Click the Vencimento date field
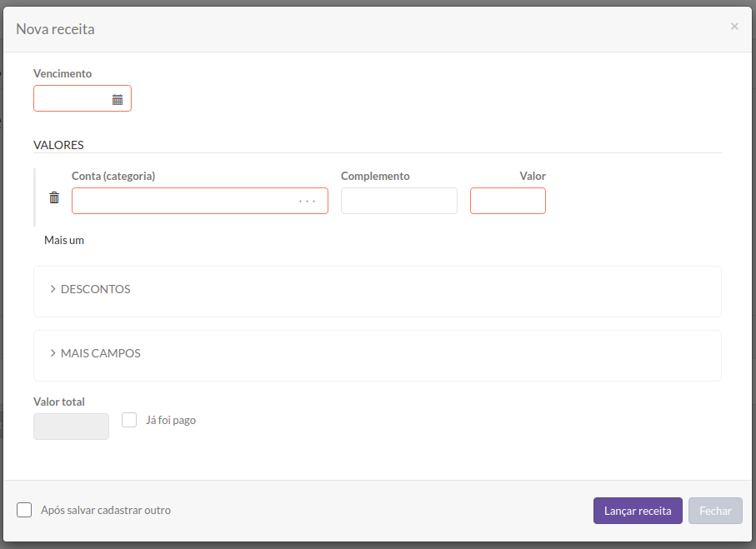This screenshot has height=549, width=756. (83, 98)
